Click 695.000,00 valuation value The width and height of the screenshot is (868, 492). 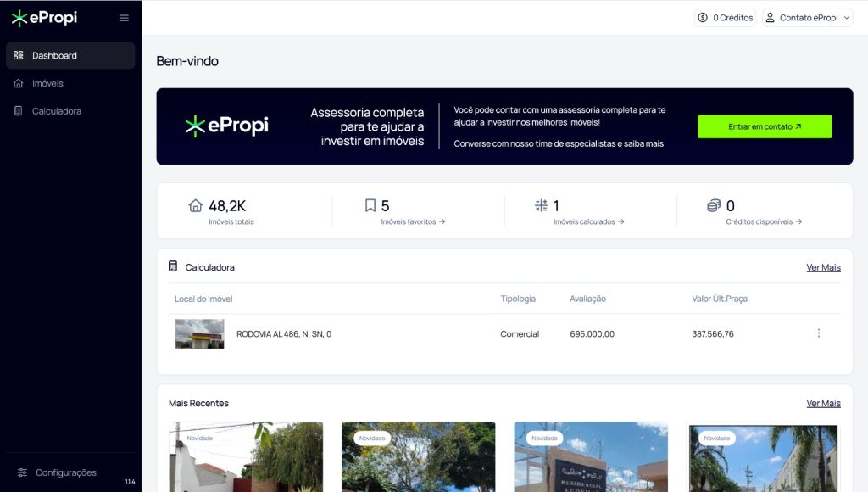click(593, 334)
